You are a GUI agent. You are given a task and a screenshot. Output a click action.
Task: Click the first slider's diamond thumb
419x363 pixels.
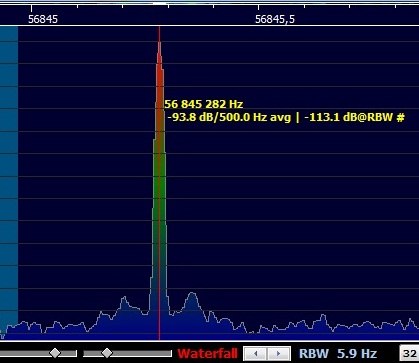55,353
